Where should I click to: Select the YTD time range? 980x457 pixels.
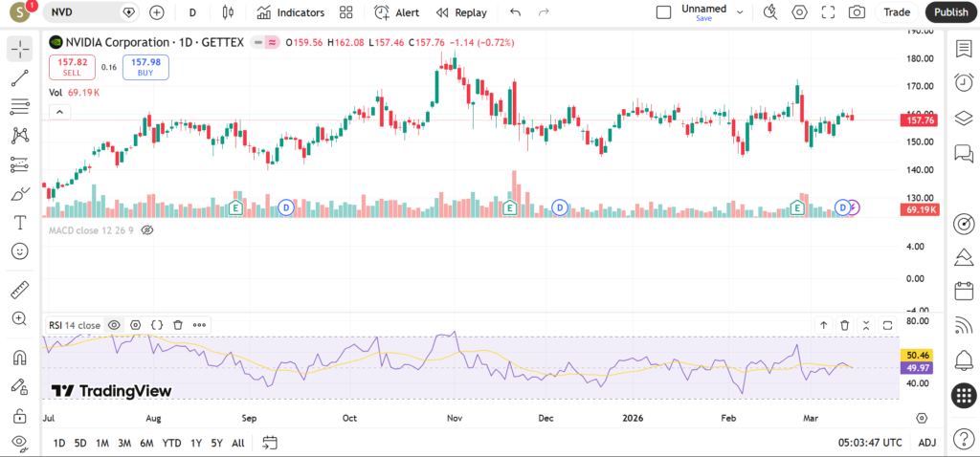tap(171, 443)
